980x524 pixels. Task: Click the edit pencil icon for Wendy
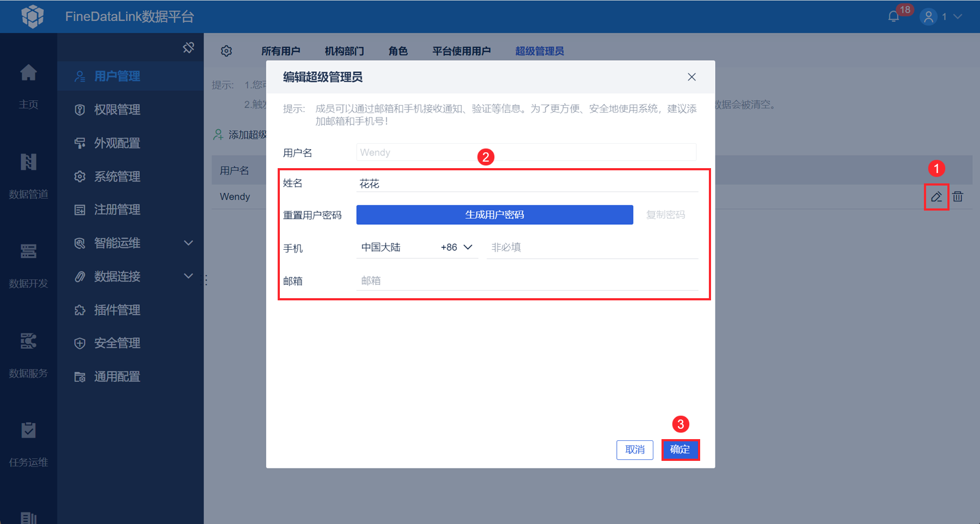pyautogui.click(x=936, y=197)
